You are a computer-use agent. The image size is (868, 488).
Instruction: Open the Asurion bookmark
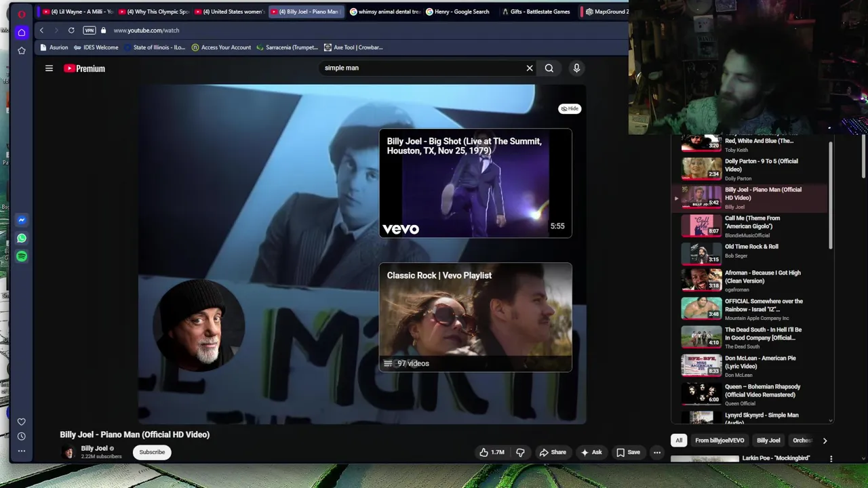(54, 47)
